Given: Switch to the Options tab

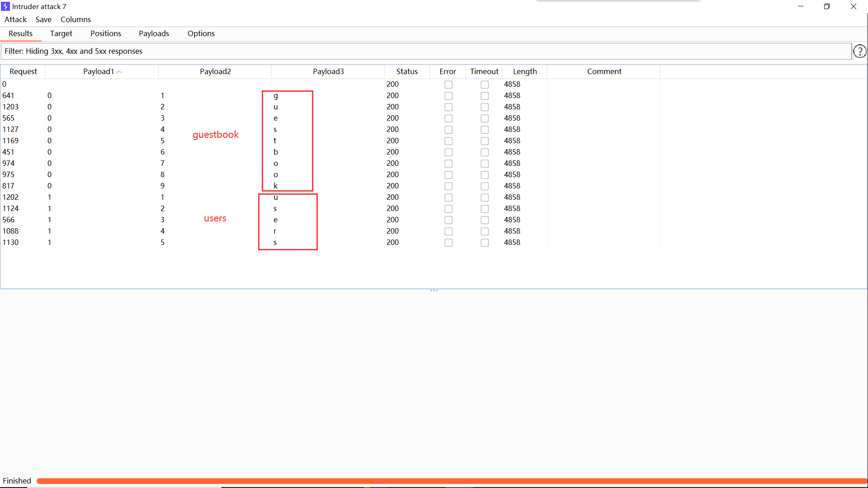Looking at the screenshot, I should [x=201, y=33].
